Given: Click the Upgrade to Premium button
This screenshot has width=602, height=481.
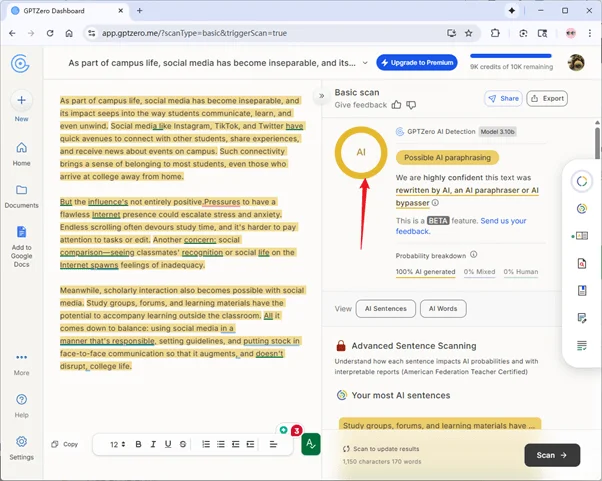Looking at the screenshot, I should click(417, 63).
